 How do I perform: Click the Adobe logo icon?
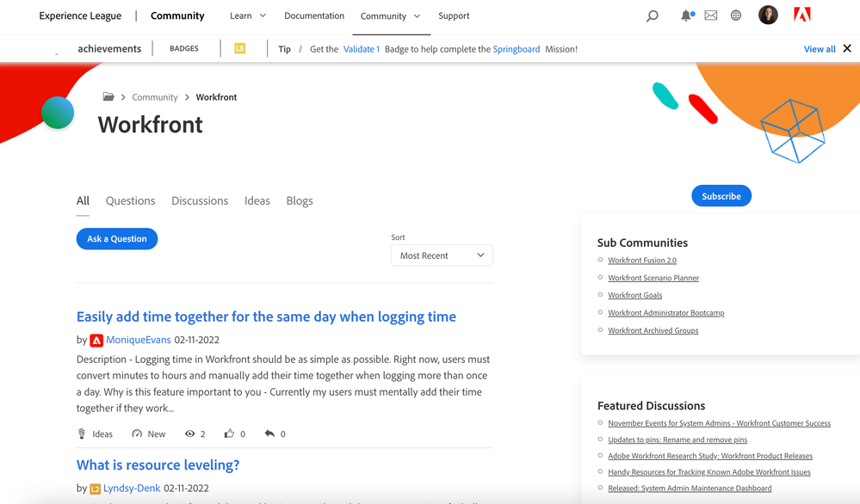[x=801, y=15]
